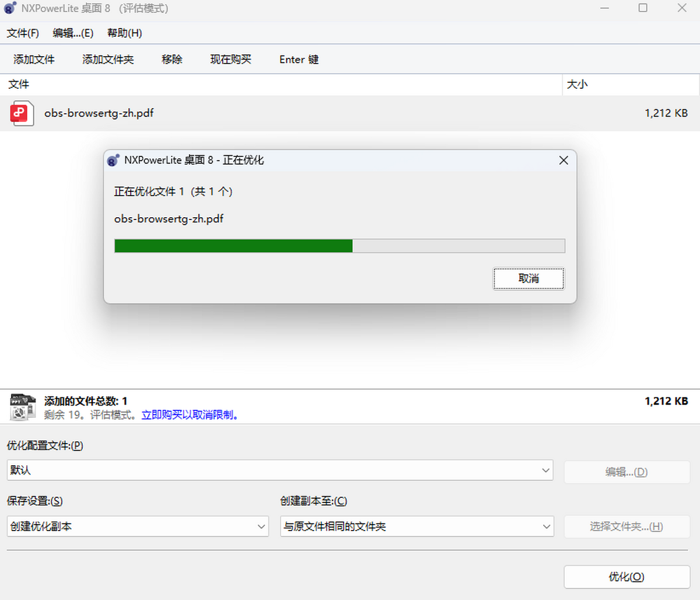Follow the 立即购买以取消限制 link
The width and height of the screenshot is (700, 600).
pos(190,415)
